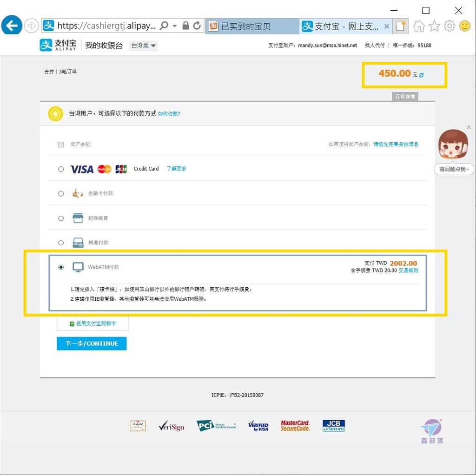
Task: Click the PCI Security Standards badge
Action: pos(216,426)
